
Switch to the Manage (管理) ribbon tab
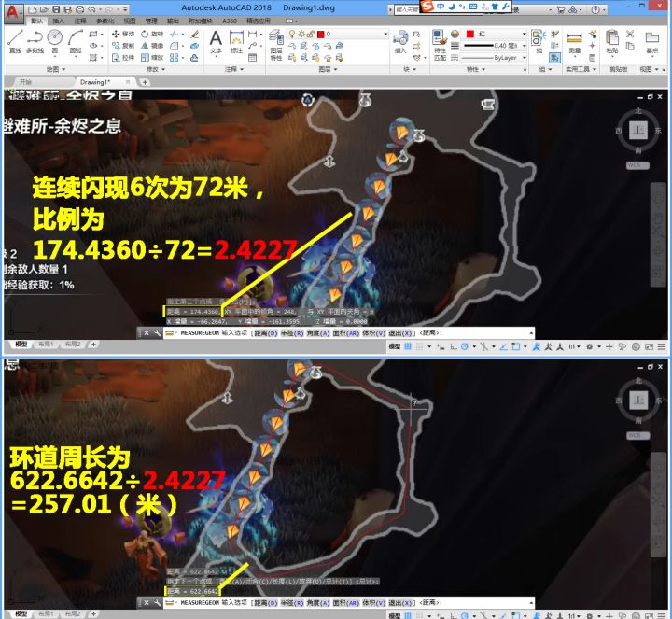pos(151,21)
